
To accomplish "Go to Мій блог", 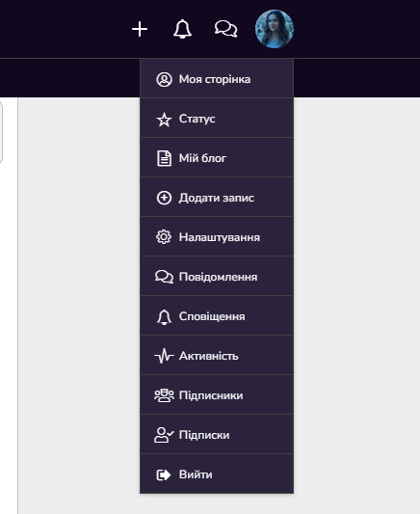I will [x=217, y=158].
